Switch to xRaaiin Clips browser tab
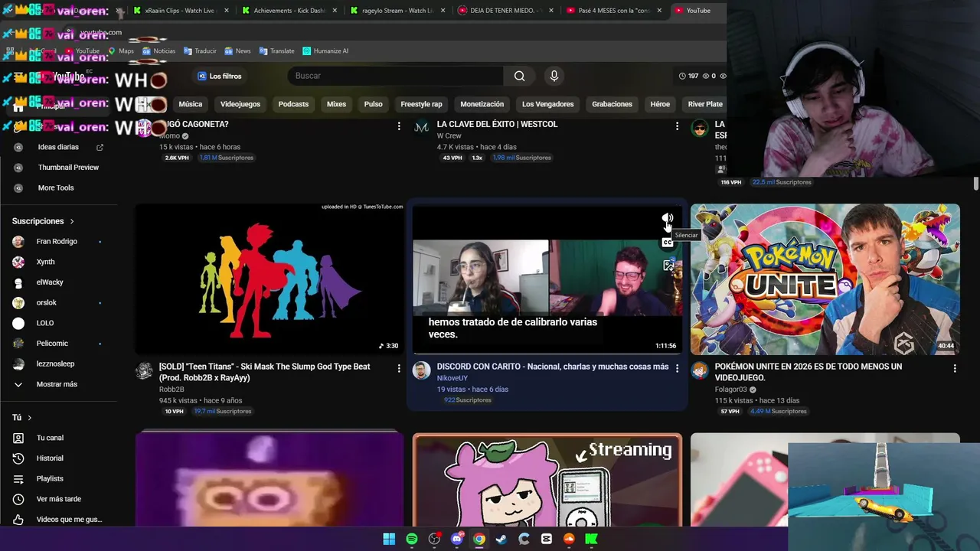This screenshot has width=980, height=551. [x=179, y=11]
